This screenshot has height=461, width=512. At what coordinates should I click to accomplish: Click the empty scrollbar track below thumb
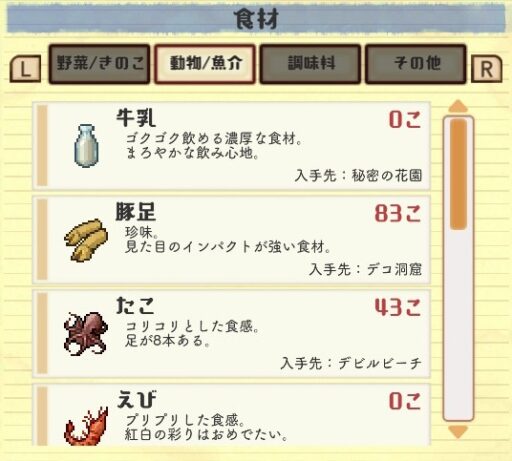(458, 323)
